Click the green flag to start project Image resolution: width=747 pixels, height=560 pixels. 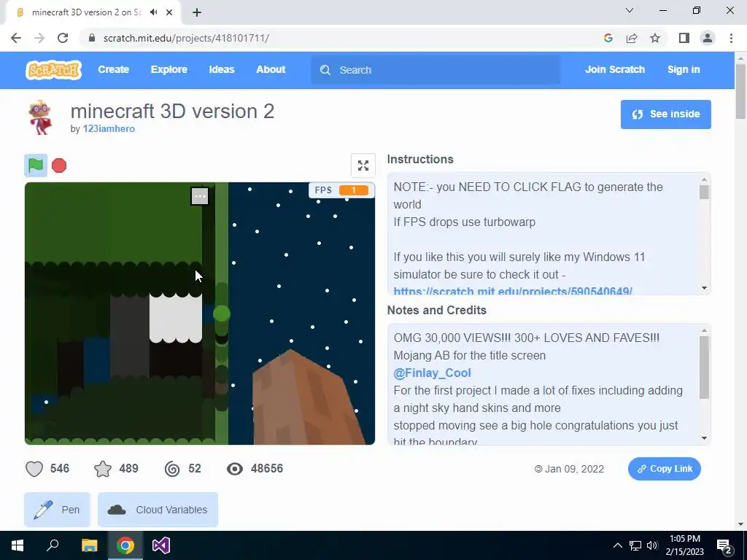(x=36, y=166)
